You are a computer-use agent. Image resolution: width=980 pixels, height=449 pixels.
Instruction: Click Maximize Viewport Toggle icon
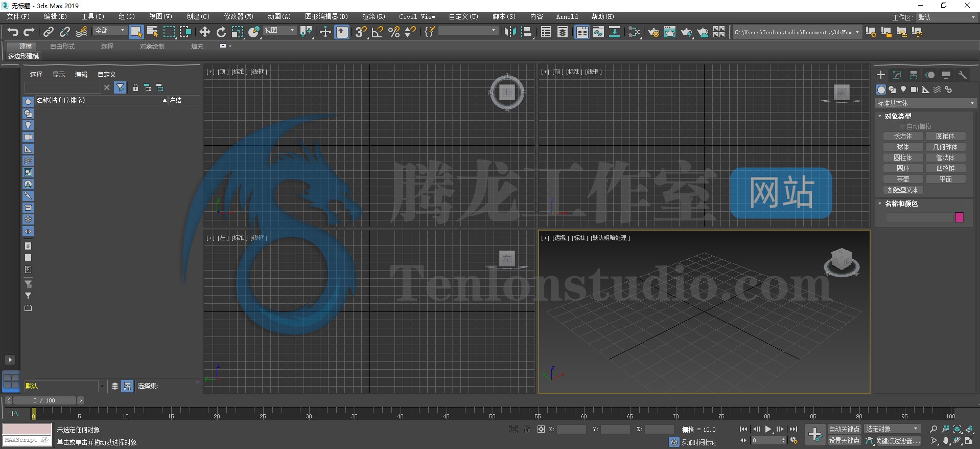click(x=969, y=440)
